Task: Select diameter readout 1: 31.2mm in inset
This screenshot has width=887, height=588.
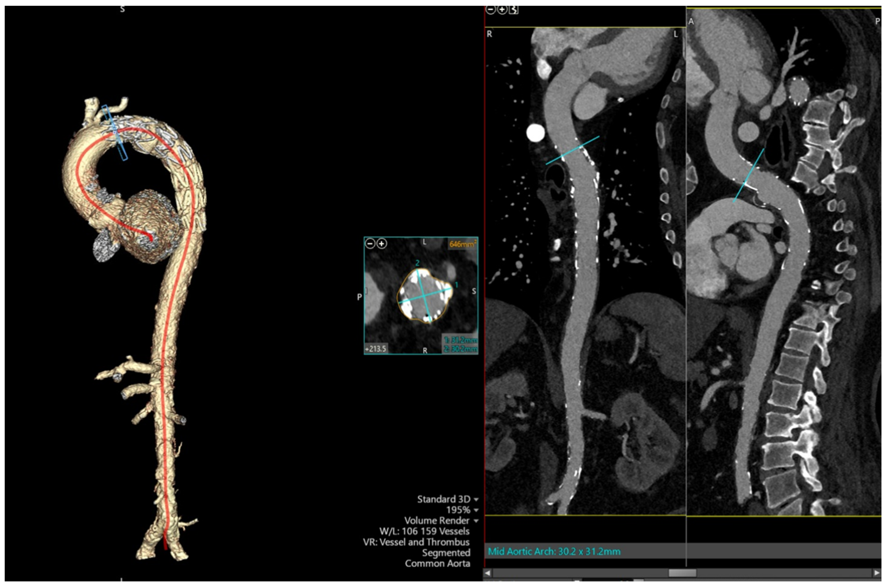Action: click(460, 340)
